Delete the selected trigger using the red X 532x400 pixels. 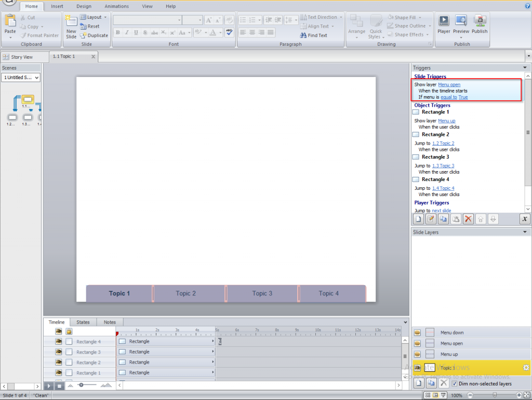coord(468,218)
